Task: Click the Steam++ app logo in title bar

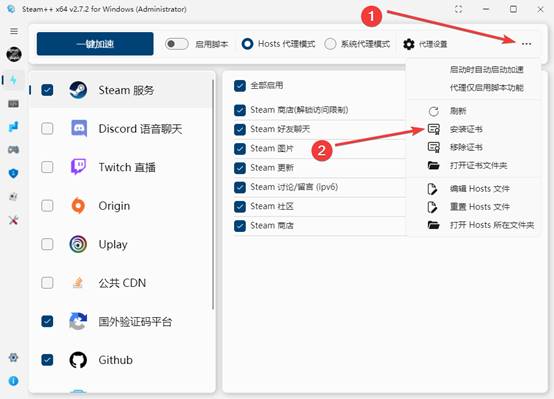Action: pos(11,9)
